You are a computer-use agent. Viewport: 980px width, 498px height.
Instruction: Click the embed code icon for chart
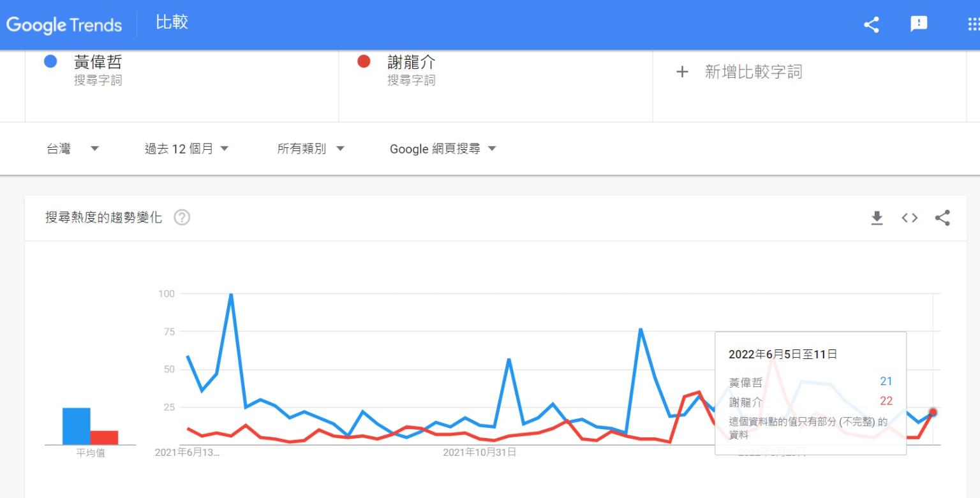click(x=909, y=218)
